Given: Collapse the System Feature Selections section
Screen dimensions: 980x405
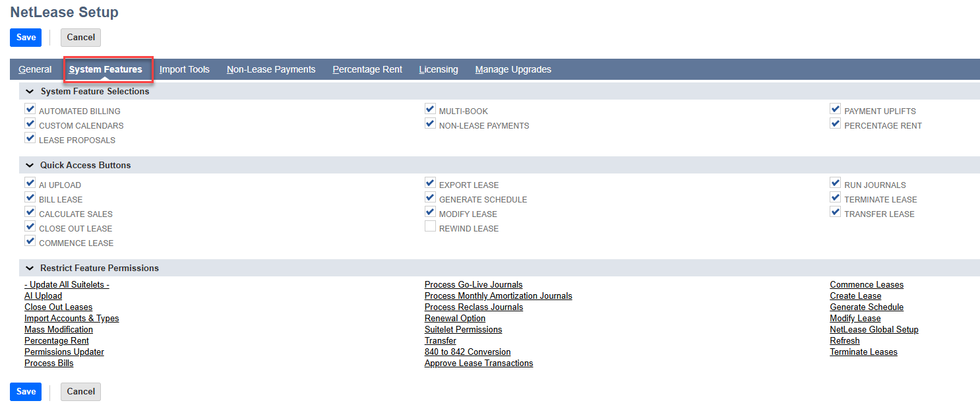Looking at the screenshot, I should 30,92.
